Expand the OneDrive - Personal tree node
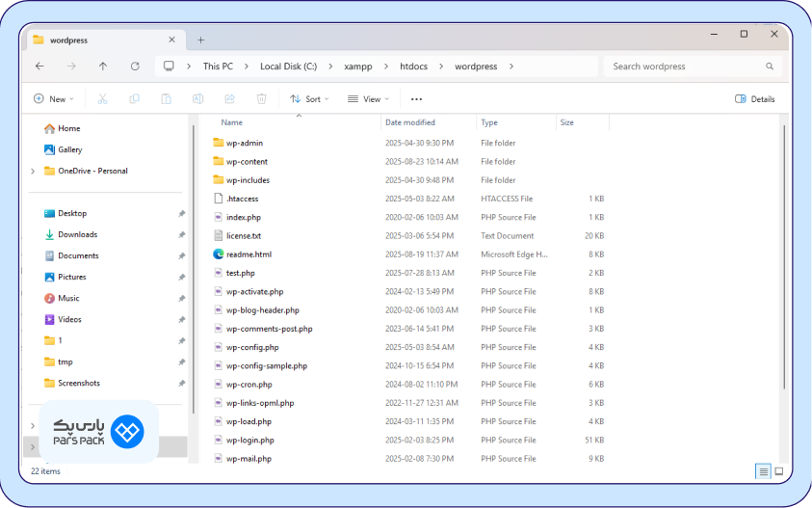Screen dimensions: 812x508 pos(33,171)
